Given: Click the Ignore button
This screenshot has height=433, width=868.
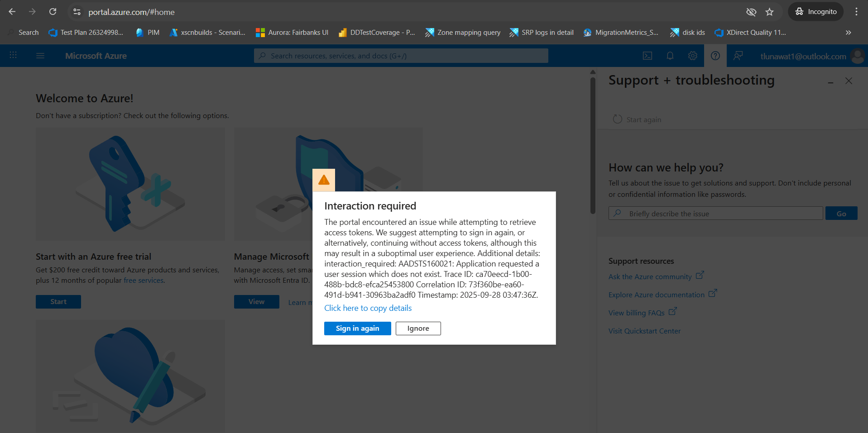Looking at the screenshot, I should 418,328.
